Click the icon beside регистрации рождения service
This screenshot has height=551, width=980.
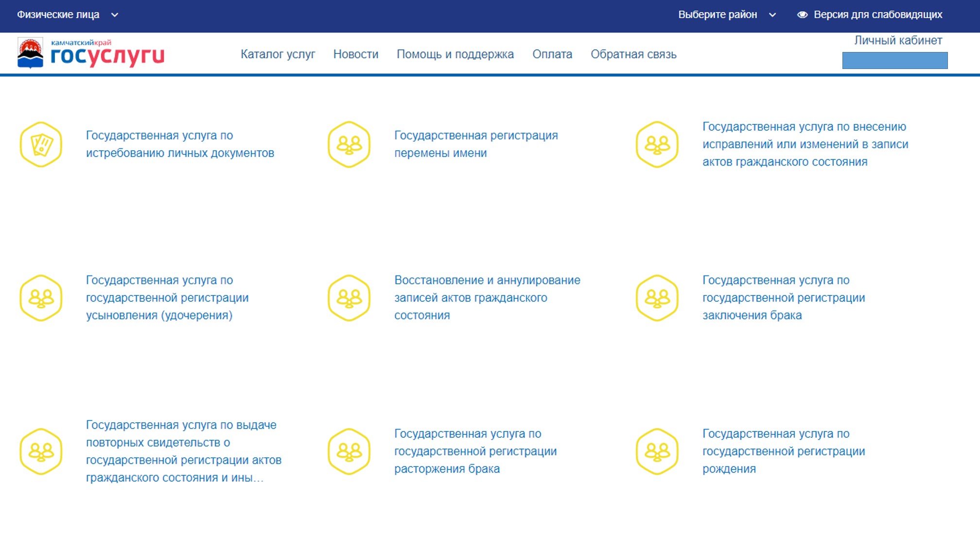(657, 451)
